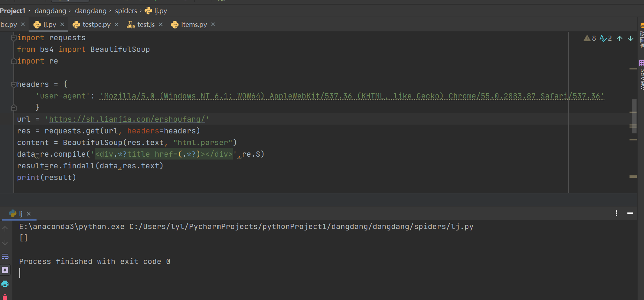644x300 pixels.
Task: Click the console output path to lj.py
Action: click(x=301, y=227)
